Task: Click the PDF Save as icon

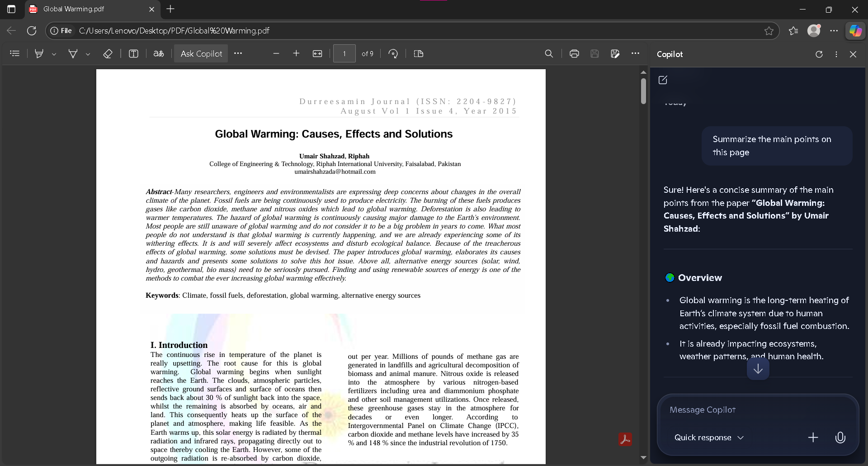Action: [615, 53]
